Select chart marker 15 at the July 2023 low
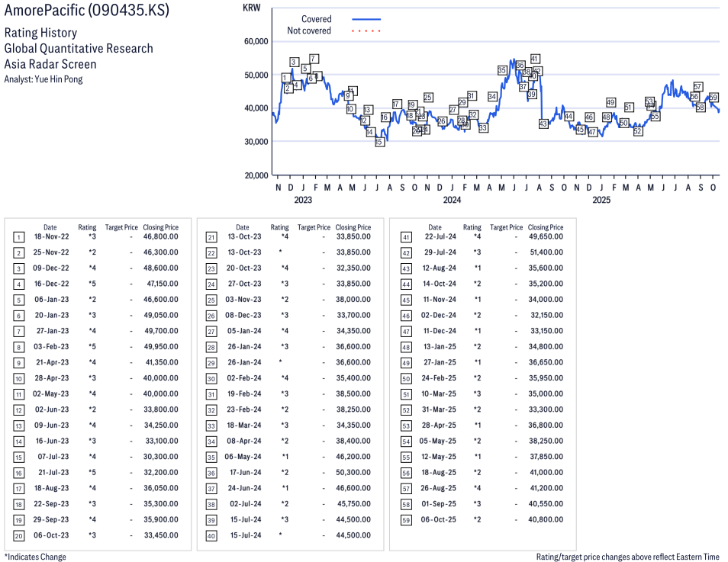Screen dimensions: 728x562 pyautogui.click(x=379, y=142)
